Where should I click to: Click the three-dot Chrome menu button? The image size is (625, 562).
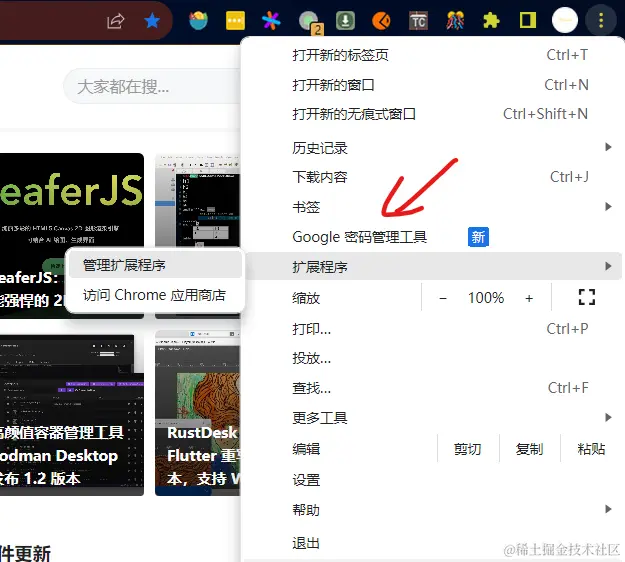coord(601,20)
